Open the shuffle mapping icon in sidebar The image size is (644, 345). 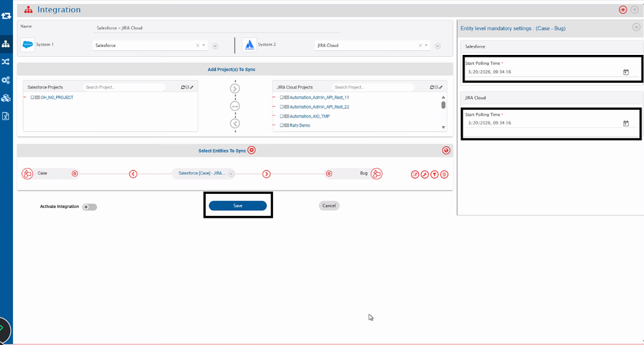pos(6,61)
